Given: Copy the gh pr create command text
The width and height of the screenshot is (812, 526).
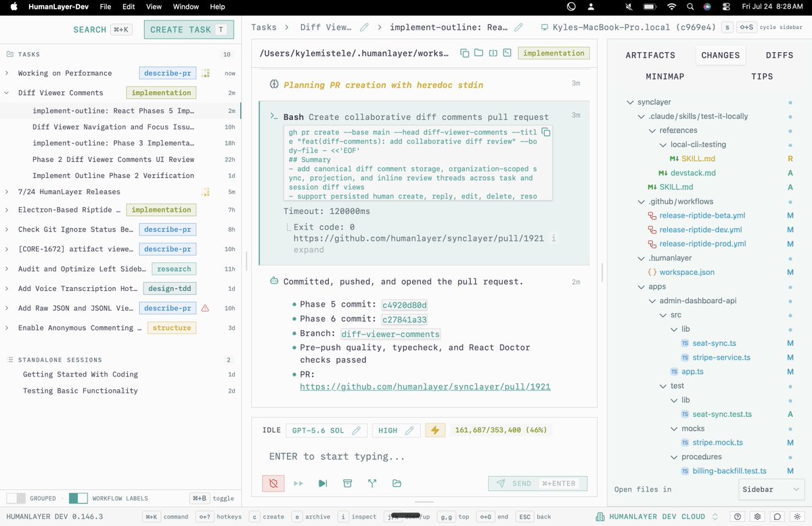Looking at the screenshot, I should point(545,132).
